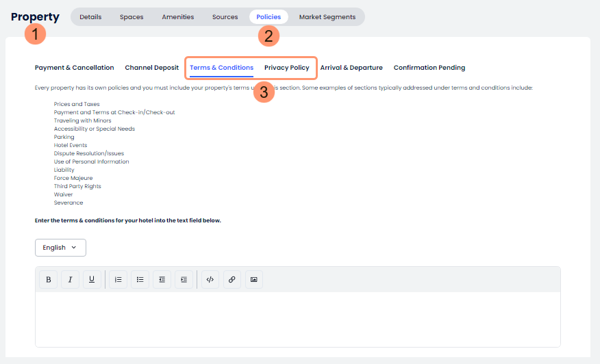The image size is (600, 364).
Task: Click 'Payment and Terms at Check-in/Check-out' text
Action: 114,112
